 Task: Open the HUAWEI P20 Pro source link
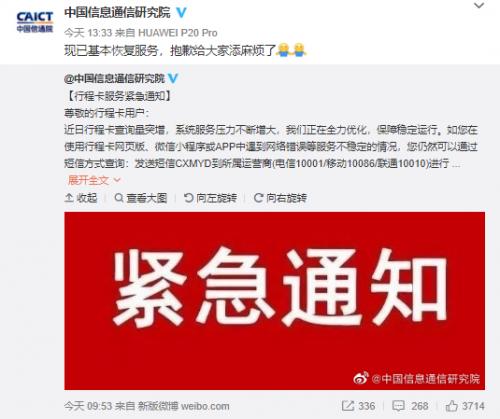(178, 33)
